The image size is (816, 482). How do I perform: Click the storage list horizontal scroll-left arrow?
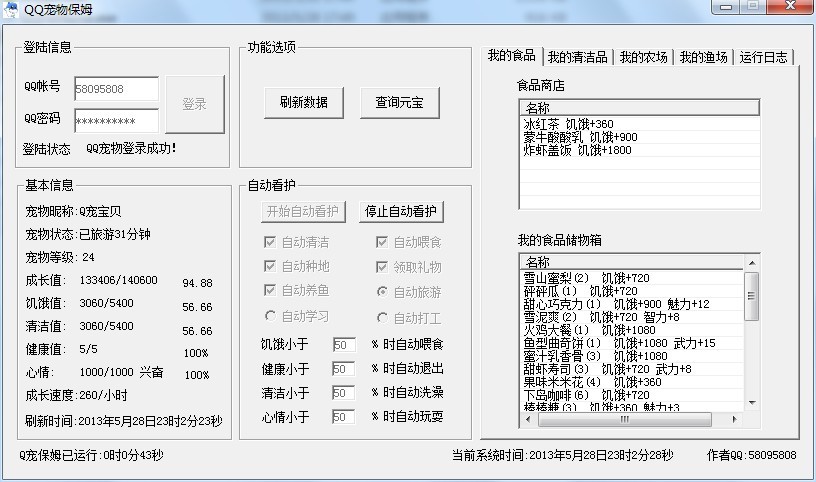tap(528, 419)
